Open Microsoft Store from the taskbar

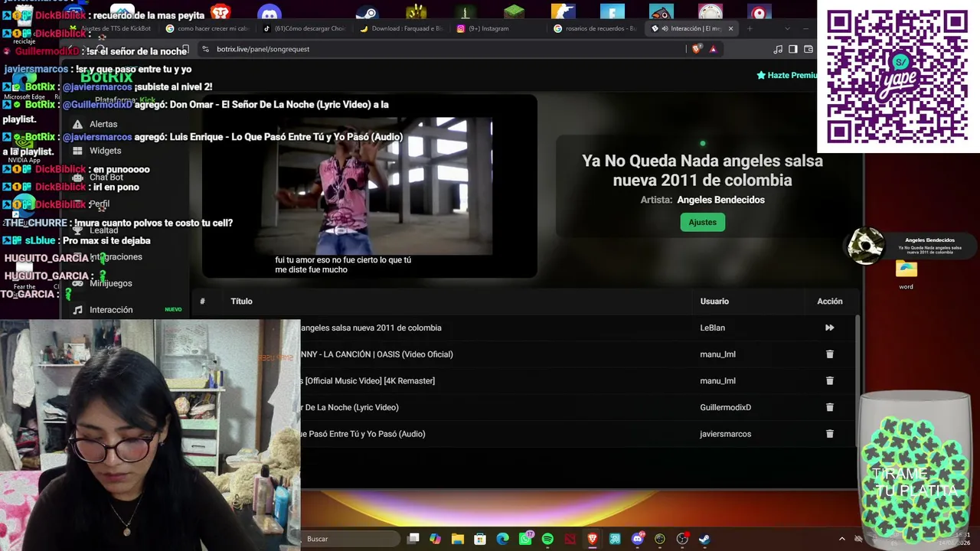(x=480, y=539)
